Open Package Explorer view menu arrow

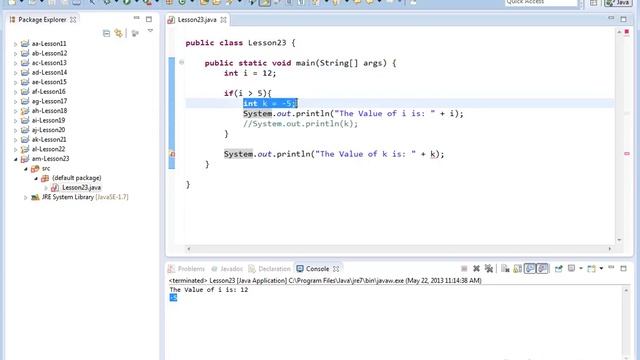(x=150, y=31)
